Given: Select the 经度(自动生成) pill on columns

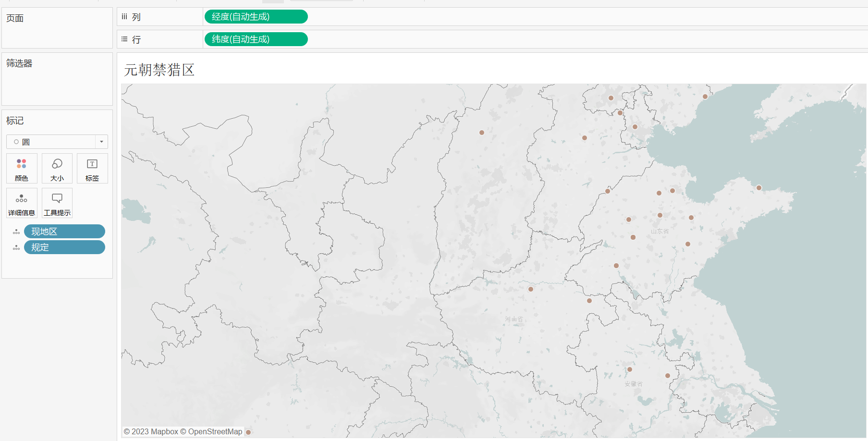Looking at the screenshot, I should [256, 17].
